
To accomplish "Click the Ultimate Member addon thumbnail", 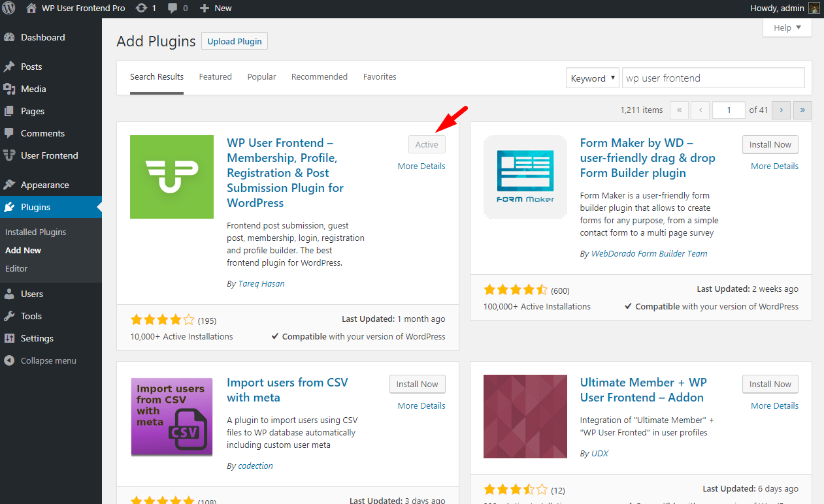I will (525, 417).
